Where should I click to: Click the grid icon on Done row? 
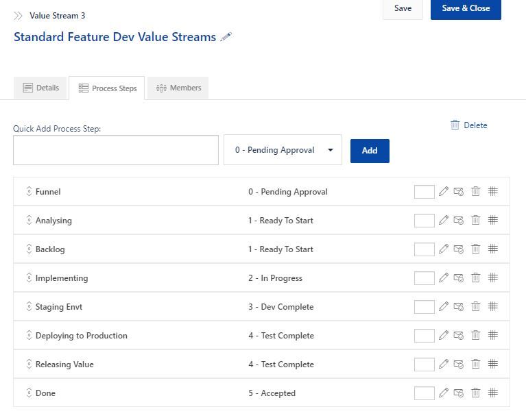point(493,393)
